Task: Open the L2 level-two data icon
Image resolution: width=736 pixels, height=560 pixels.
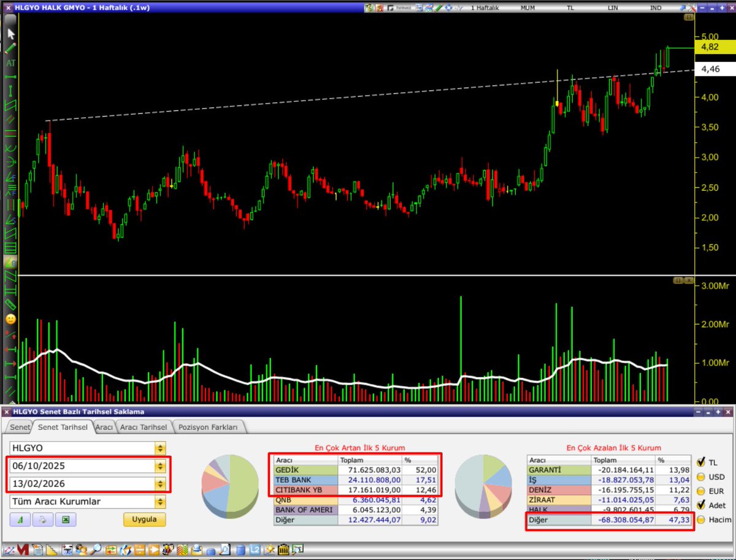Action: [x=255, y=550]
